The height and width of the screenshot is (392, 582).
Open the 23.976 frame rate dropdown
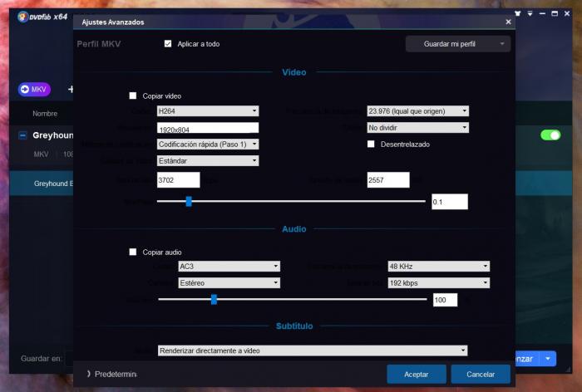pos(418,111)
